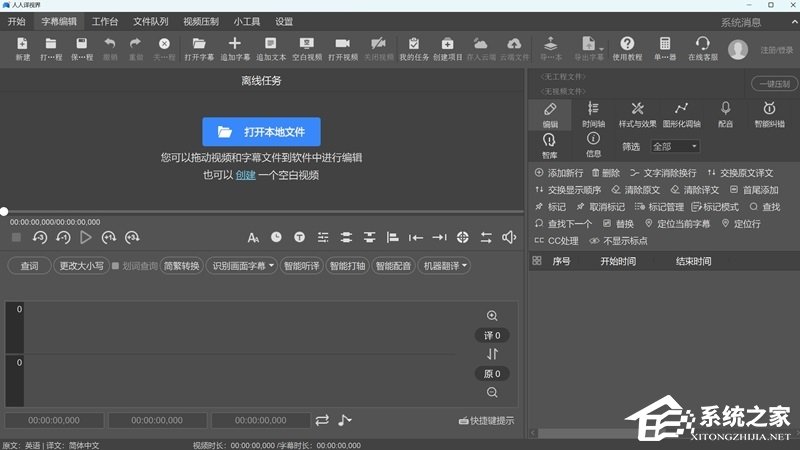This screenshot has height=450, width=800.
Task: Toggle the 划词查询 checkbox
Action: [x=115, y=266]
